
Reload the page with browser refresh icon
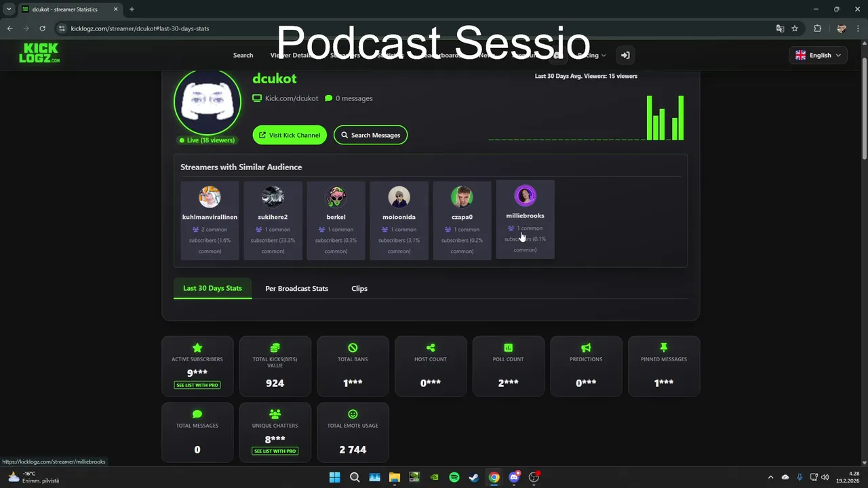[42, 28]
